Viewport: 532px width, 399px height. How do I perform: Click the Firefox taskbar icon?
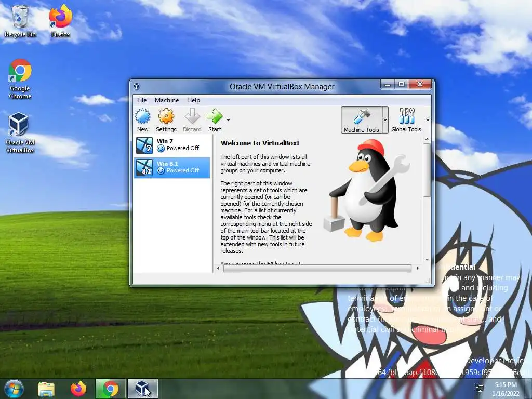click(x=78, y=389)
